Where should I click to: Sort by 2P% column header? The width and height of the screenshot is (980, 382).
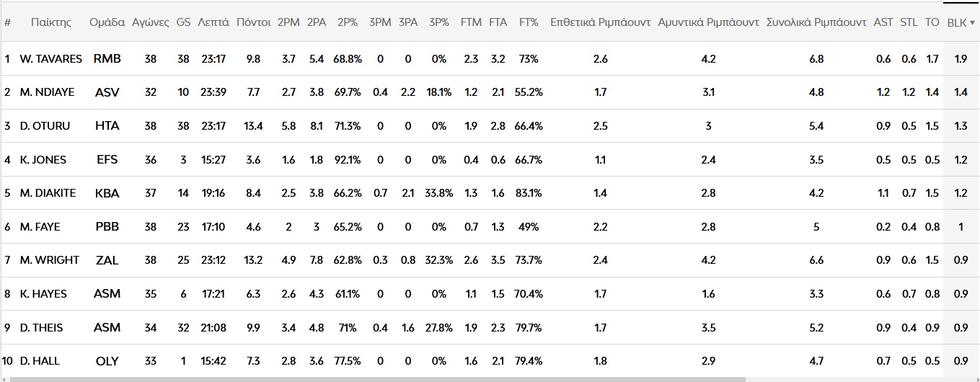(347, 22)
